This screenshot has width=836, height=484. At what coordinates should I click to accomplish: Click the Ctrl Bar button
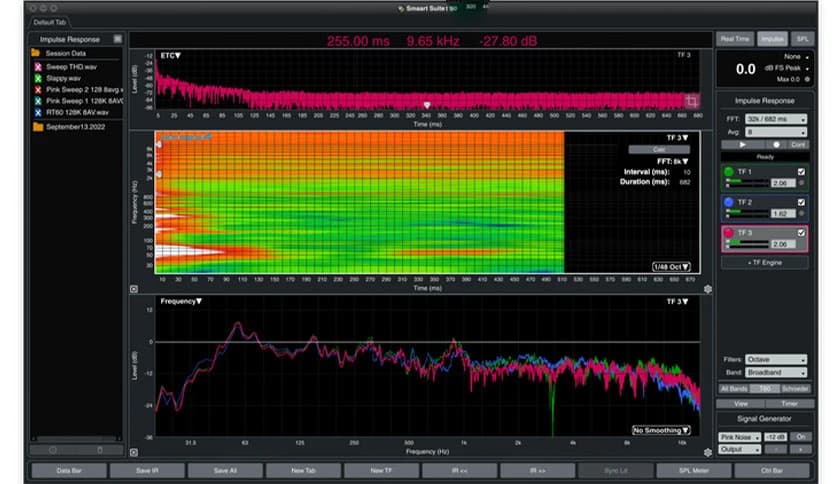[771, 471]
